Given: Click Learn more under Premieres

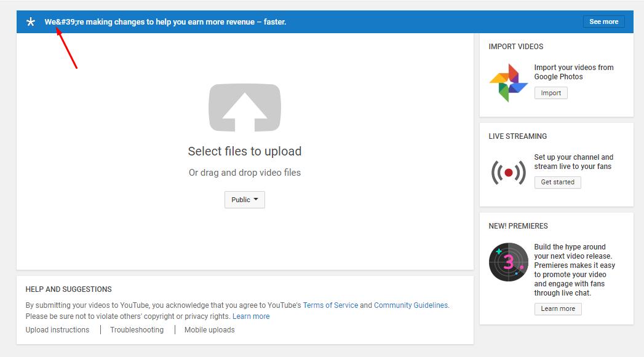Looking at the screenshot, I should (x=558, y=309).
